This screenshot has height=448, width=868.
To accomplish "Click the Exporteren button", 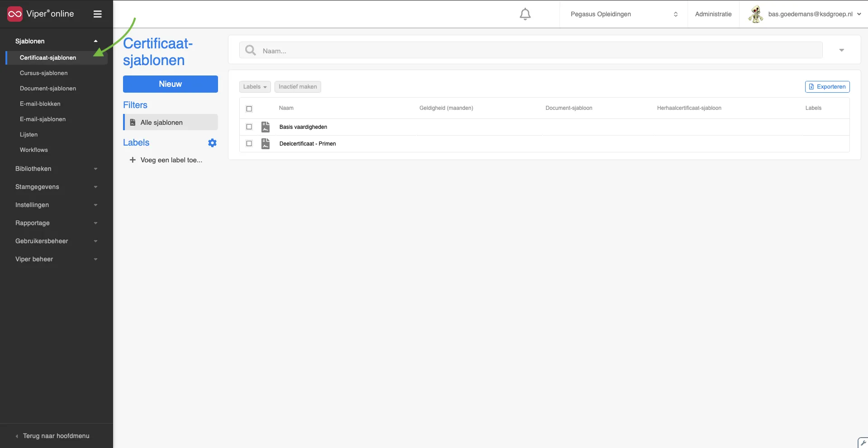I will pos(827,87).
